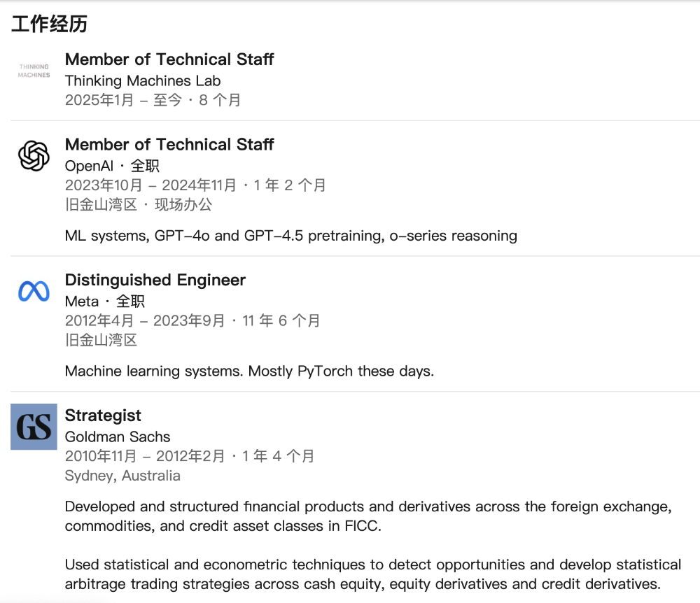Click the statistical arbitrage strategies paragraph

(372, 574)
